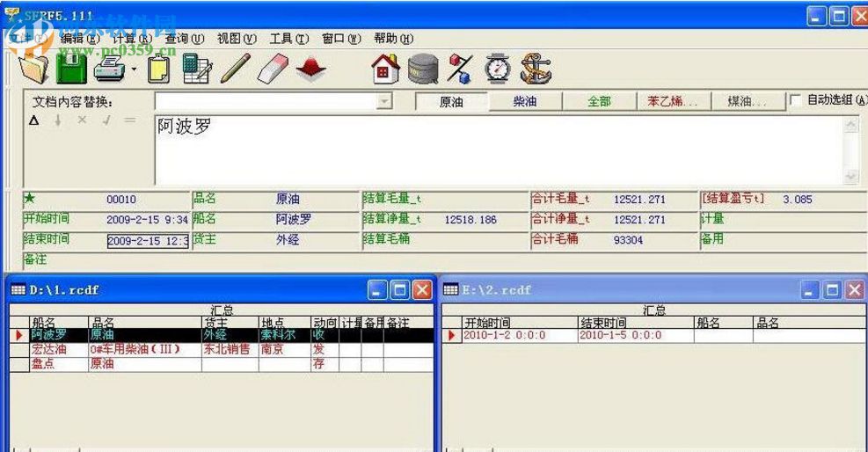Click the green floppy disk save icon

71,69
